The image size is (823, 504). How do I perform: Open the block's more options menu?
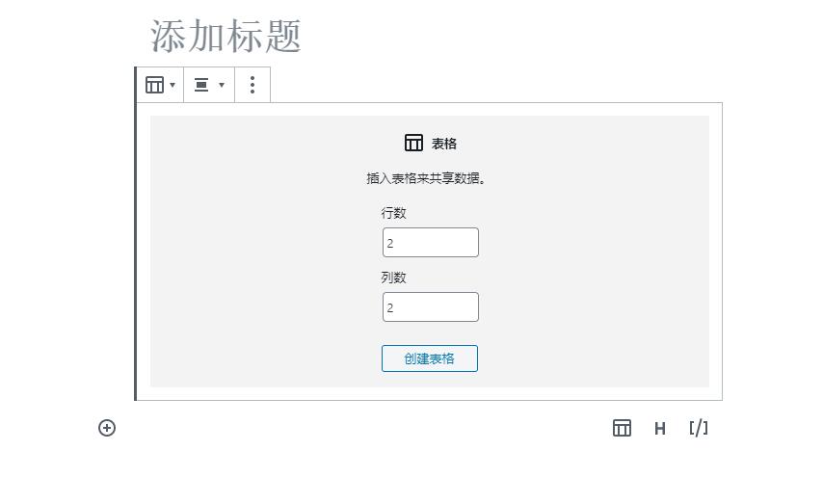[252, 85]
